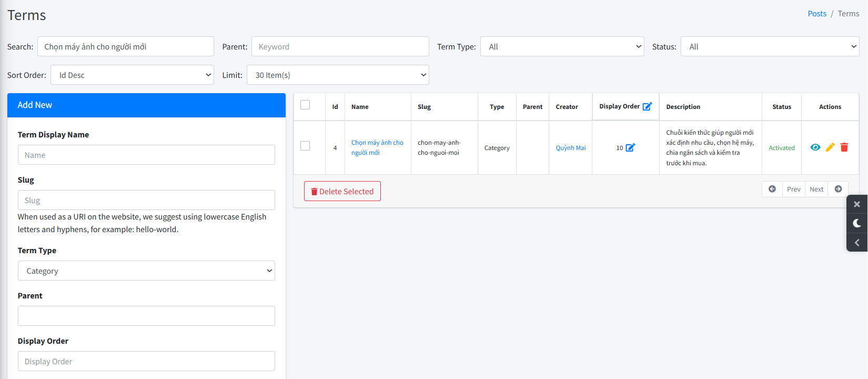Open the Status filter dropdown
This screenshot has width=868, height=379.
pos(770,46)
